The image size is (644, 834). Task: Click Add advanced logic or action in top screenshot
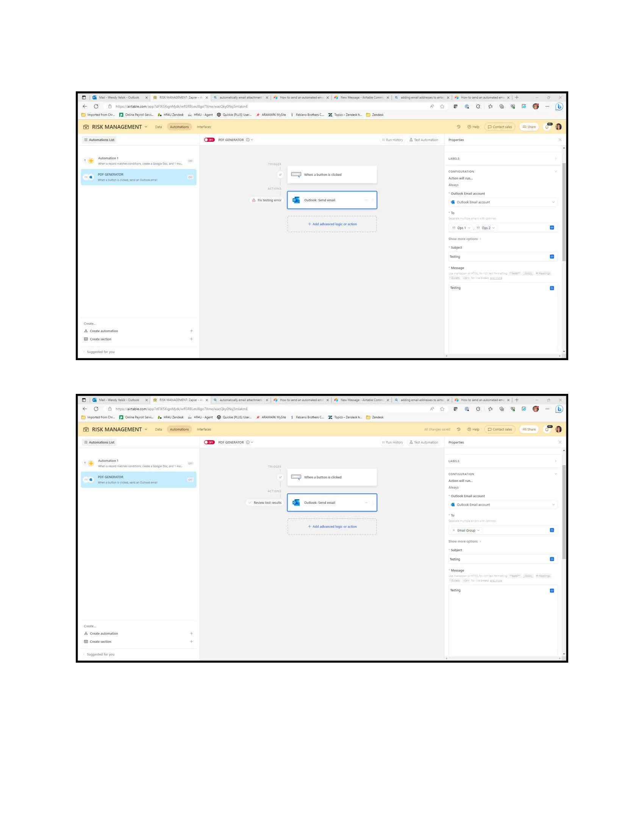332,224
